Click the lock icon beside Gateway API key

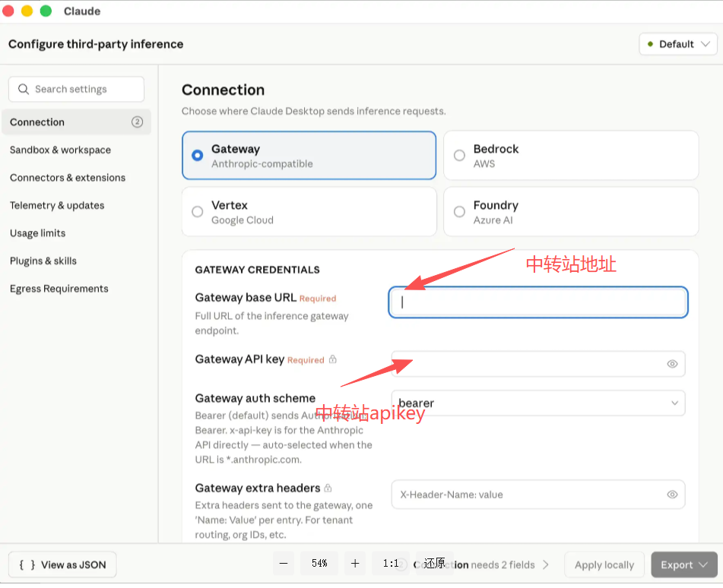[332, 359]
